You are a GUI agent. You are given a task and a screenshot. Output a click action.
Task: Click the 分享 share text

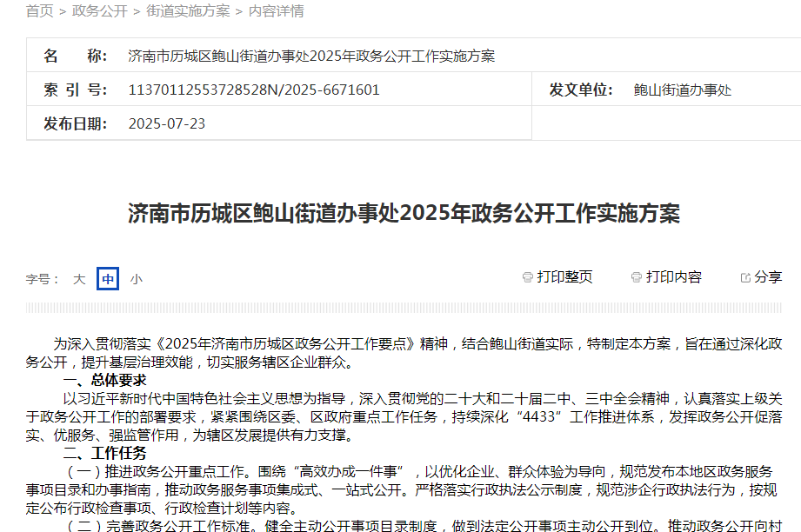pyautogui.click(x=768, y=277)
